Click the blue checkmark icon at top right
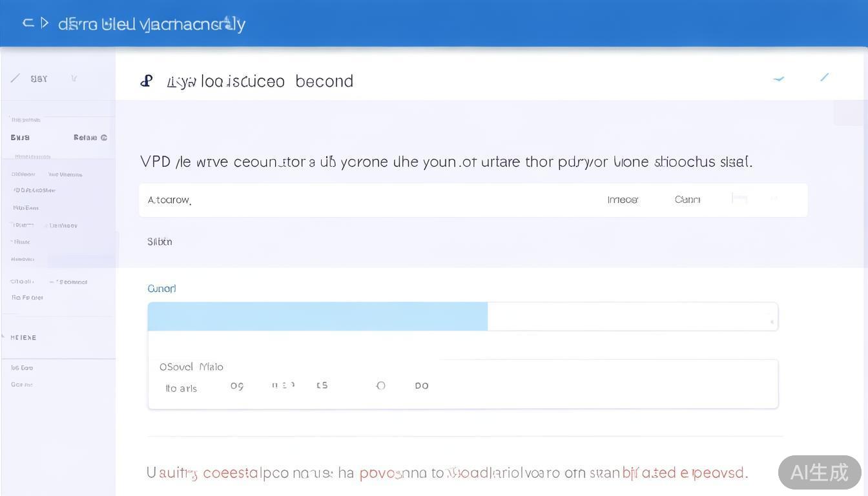868x496 pixels. pos(779,79)
